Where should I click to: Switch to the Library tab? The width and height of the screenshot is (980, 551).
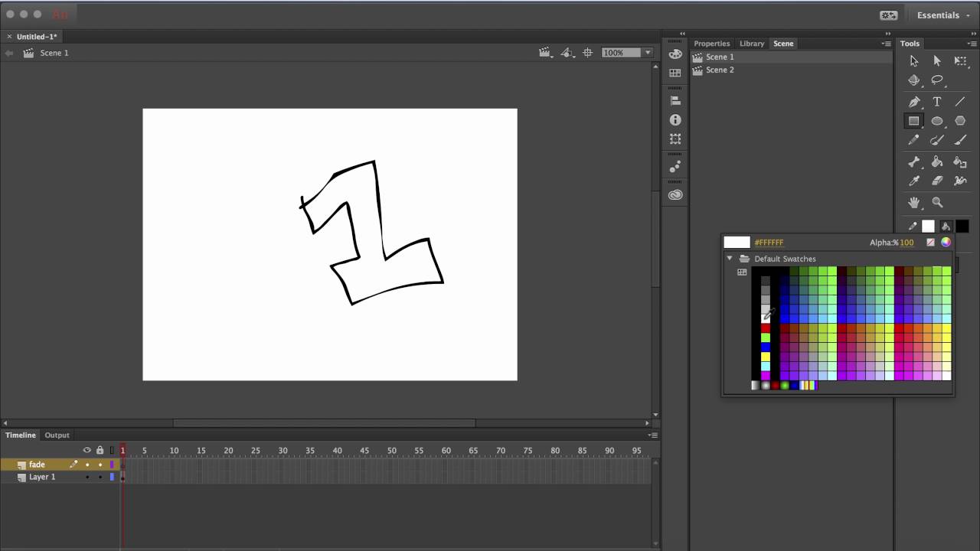pos(752,44)
